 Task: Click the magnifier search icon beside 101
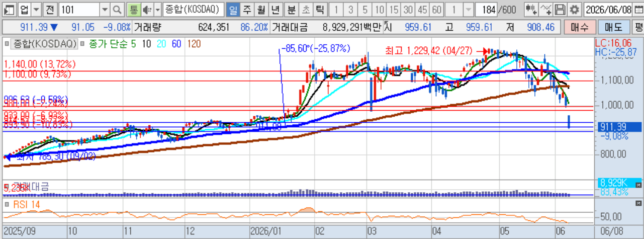tap(117, 10)
